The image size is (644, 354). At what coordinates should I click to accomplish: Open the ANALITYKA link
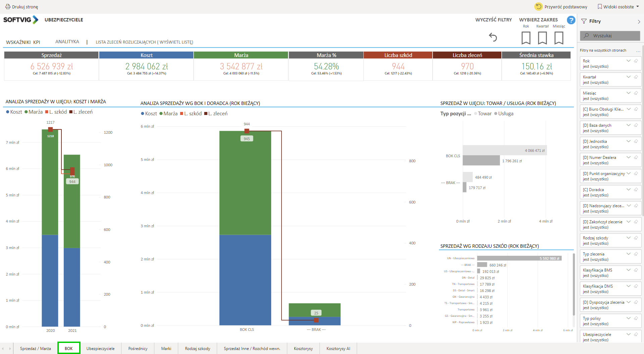tap(67, 42)
